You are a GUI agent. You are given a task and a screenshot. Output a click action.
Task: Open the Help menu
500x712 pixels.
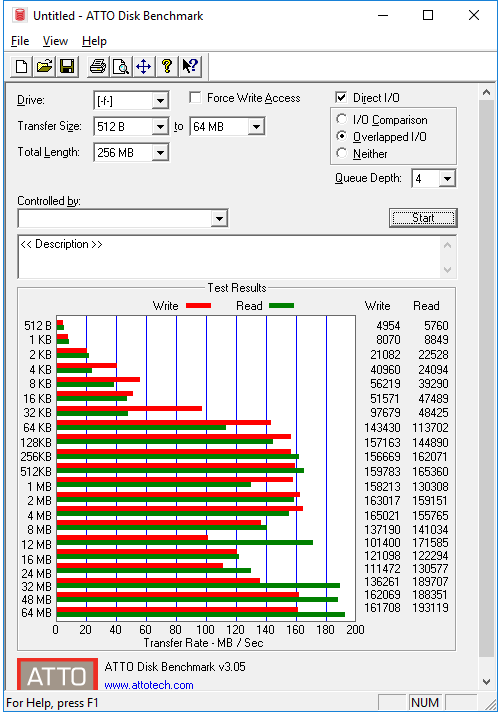pyautogui.click(x=94, y=41)
